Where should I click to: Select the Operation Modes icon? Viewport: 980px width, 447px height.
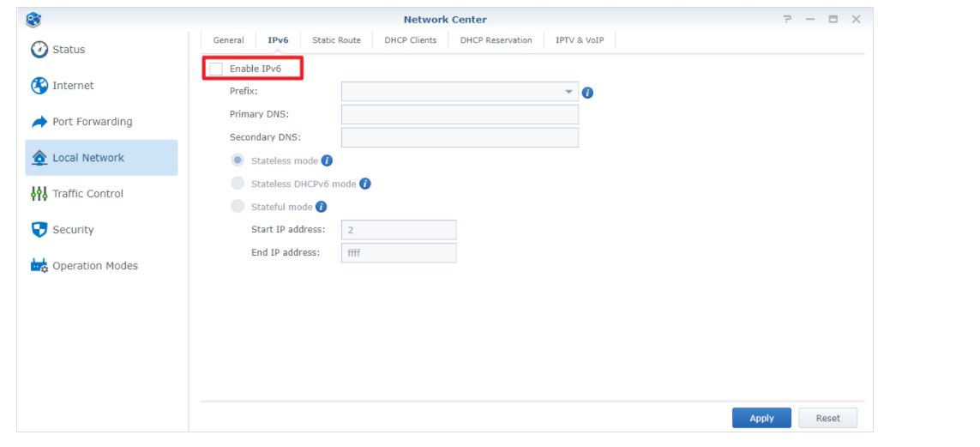(39, 266)
